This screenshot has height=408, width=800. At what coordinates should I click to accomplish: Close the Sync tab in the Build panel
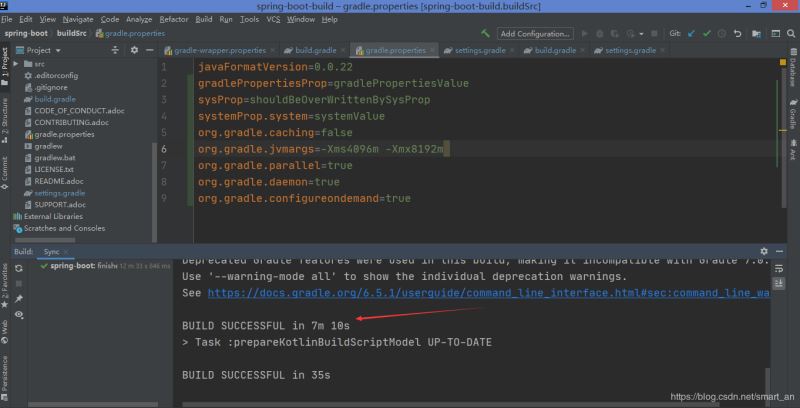(66, 251)
